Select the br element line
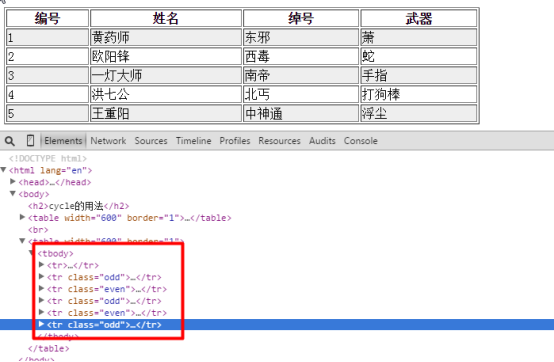Screen dimensions: 554x362 point(38,230)
